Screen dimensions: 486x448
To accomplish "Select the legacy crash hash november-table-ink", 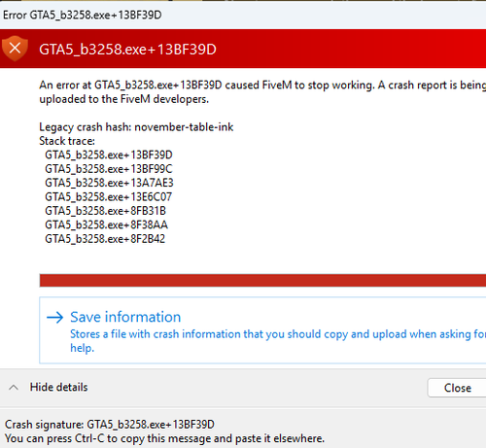I will click(184, 127).
